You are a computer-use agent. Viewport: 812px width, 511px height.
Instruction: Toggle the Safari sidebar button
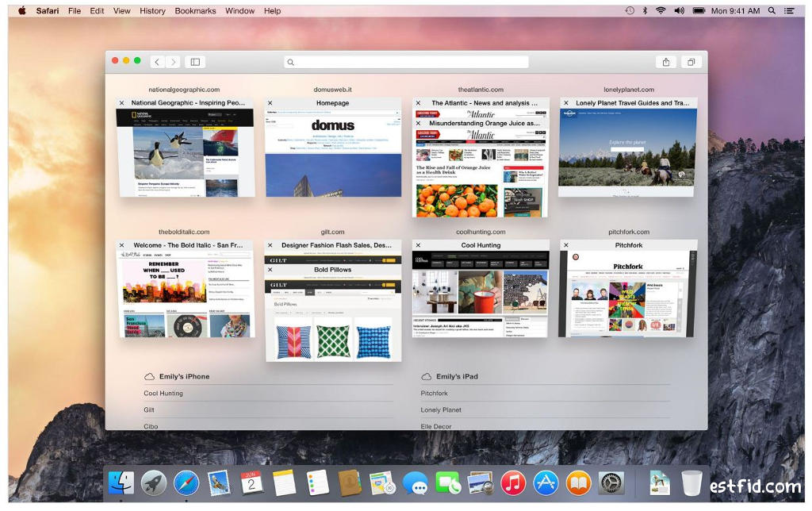point(195,62)
